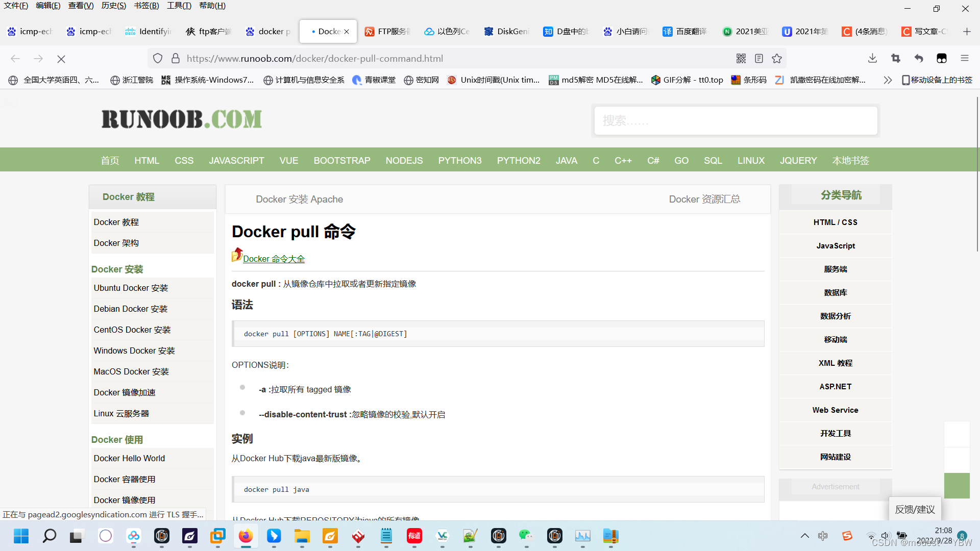
Task: Click the RUNOOB.COM logo
Action: tap(182, 119)
